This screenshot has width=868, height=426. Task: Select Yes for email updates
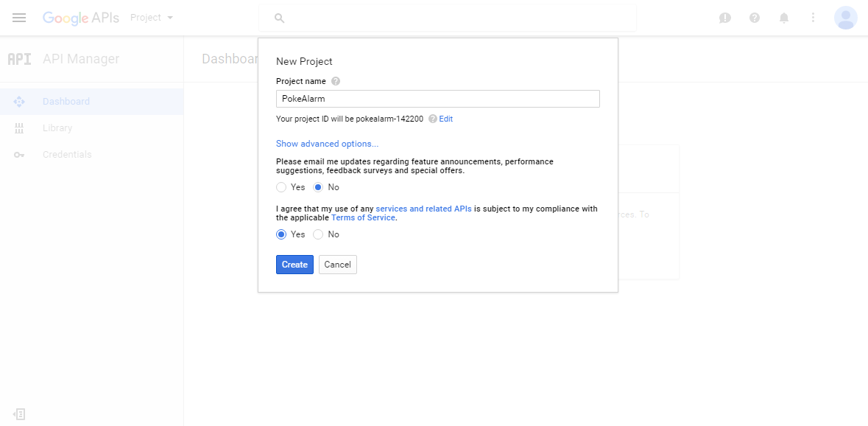(x=281, y=187)
